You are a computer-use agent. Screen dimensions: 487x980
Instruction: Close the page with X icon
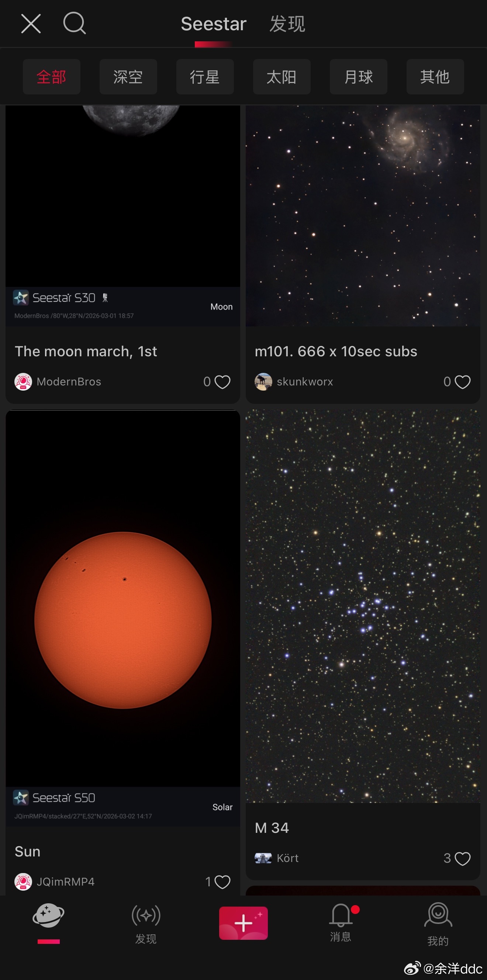tap(31, 24)
